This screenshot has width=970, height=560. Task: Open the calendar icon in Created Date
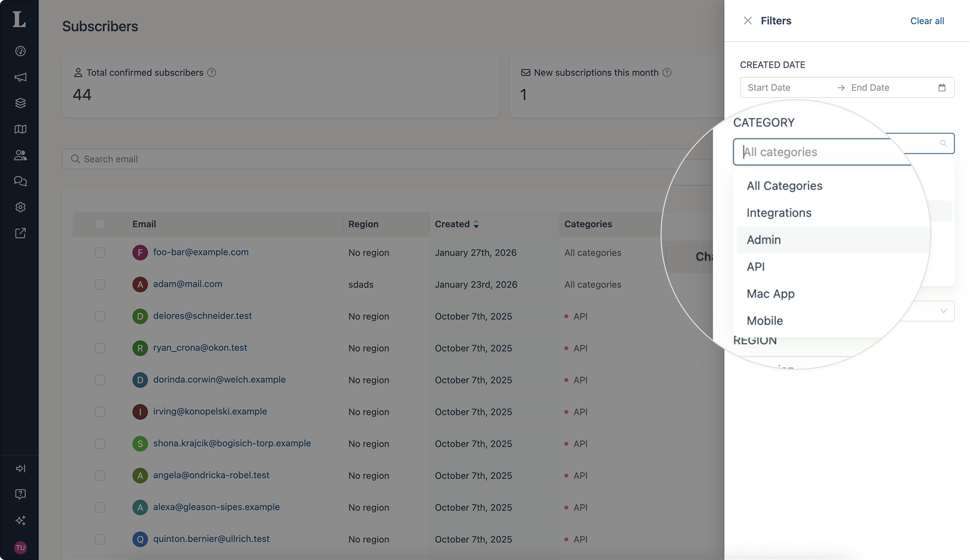click(942, 87)
